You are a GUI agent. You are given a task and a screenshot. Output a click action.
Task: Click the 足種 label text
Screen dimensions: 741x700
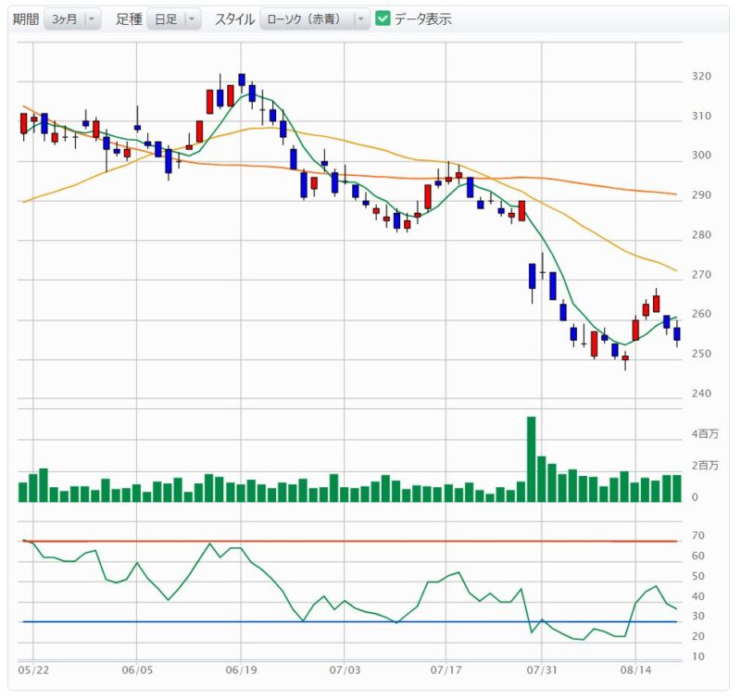(x=129, y=19)
